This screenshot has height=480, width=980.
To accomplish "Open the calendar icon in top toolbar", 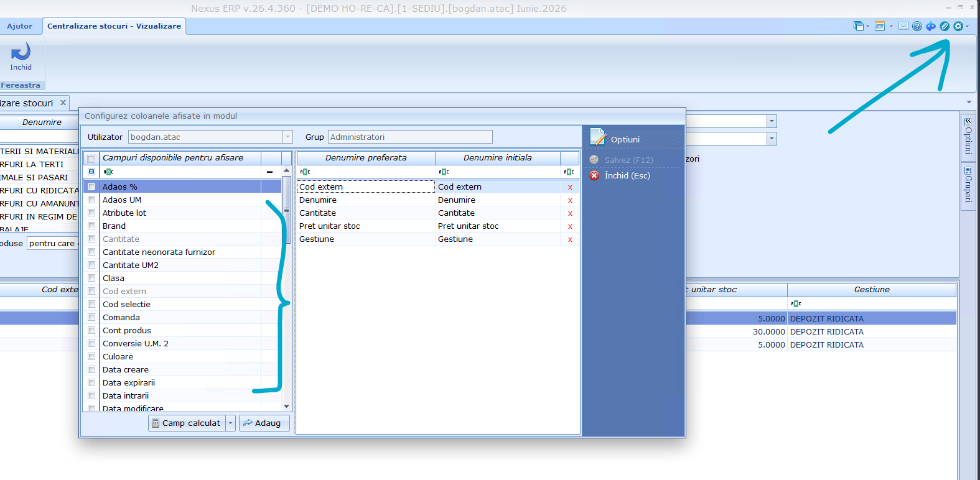I will pyautogui.click(x=880, y=26).
